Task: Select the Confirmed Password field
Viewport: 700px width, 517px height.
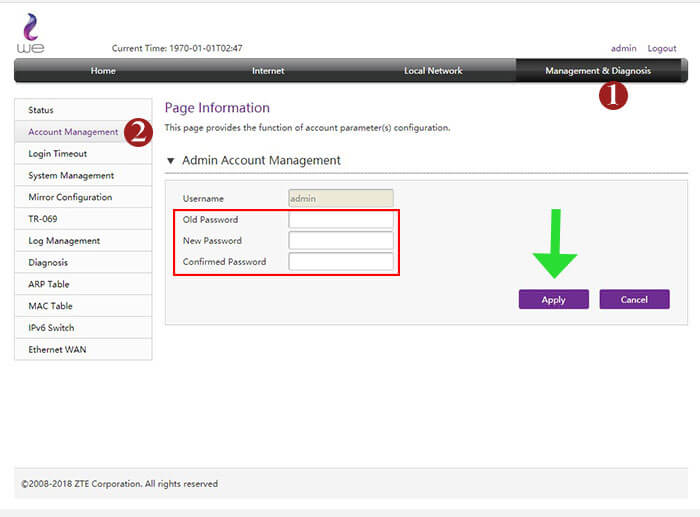Action: pos(340,262)
